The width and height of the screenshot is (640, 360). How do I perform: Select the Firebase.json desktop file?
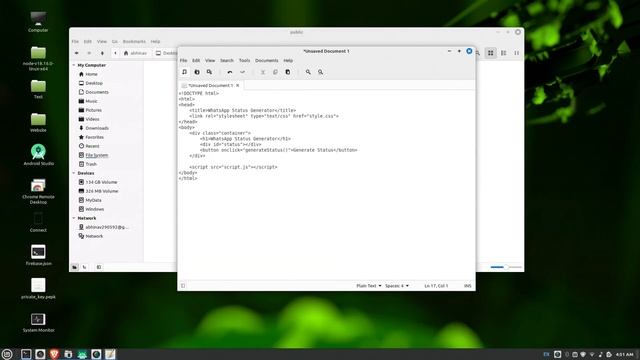38,255
